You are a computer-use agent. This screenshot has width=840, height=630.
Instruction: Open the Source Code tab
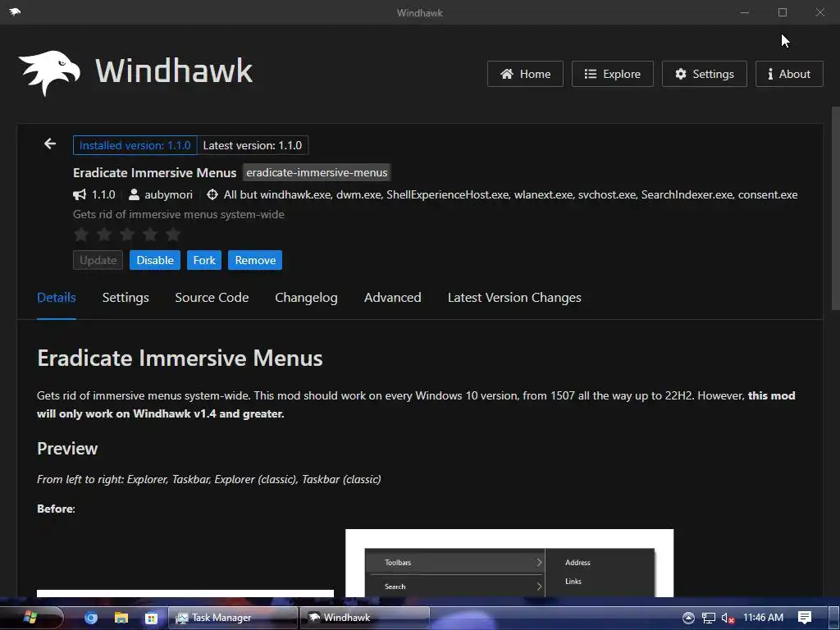point(212,298)
